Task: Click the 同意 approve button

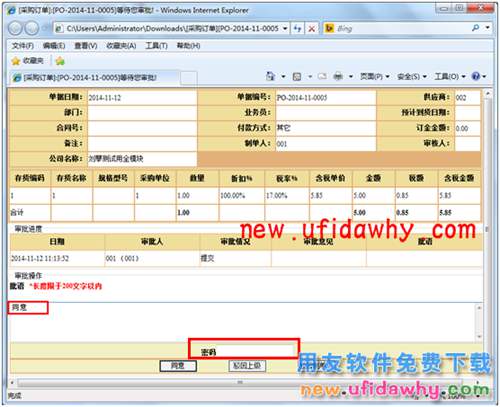Action: click(x=178, y=366)
